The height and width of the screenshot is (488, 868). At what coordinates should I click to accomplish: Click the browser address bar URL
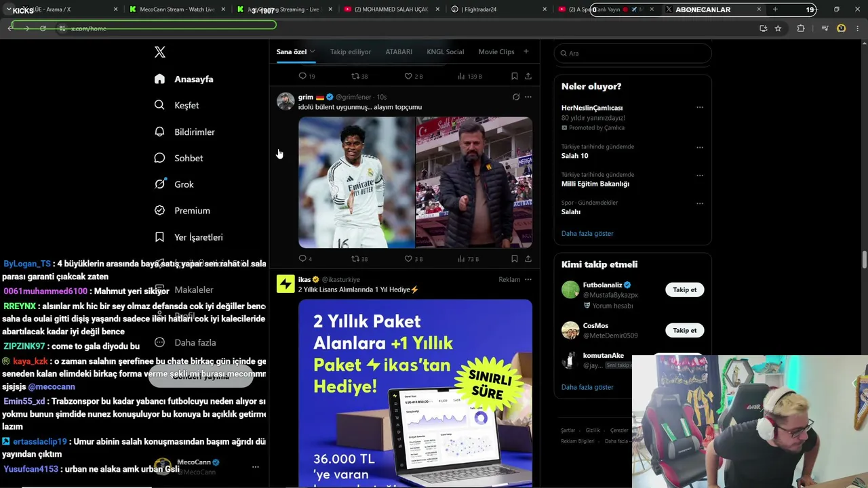[89, 28]
